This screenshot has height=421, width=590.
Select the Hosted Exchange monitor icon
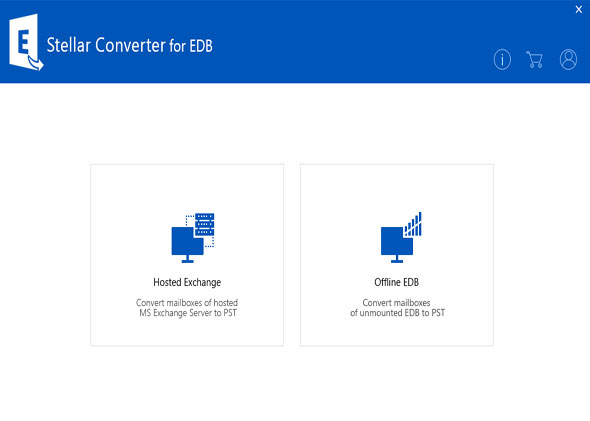pos(187,245)
